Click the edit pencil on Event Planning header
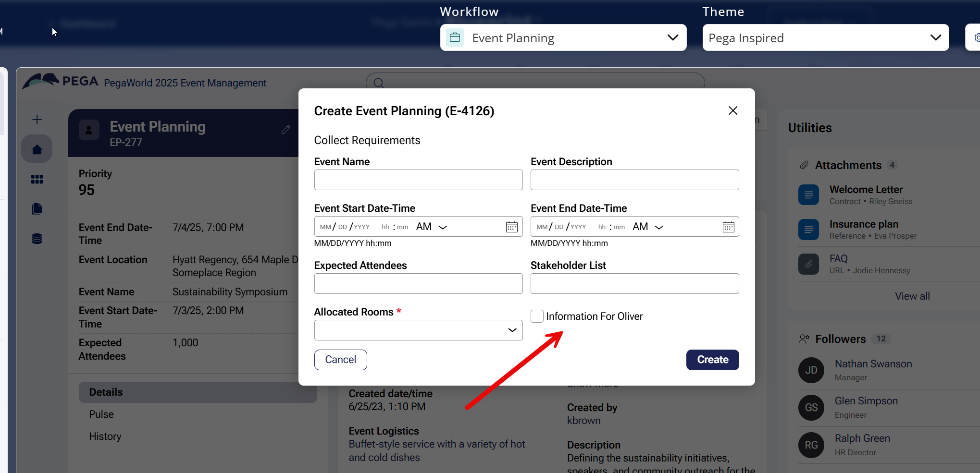The height and width of the screenshot is (473, 980). [x=286, y=130]
